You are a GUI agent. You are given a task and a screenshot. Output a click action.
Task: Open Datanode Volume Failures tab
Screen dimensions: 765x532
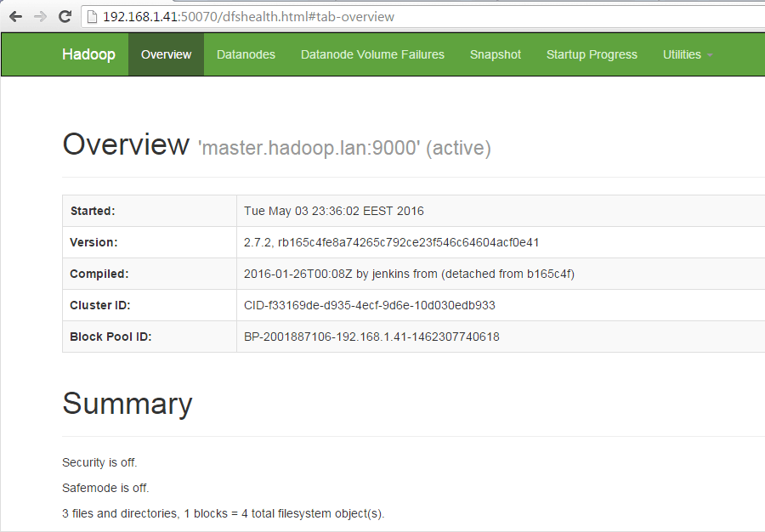tap(372, 54)
